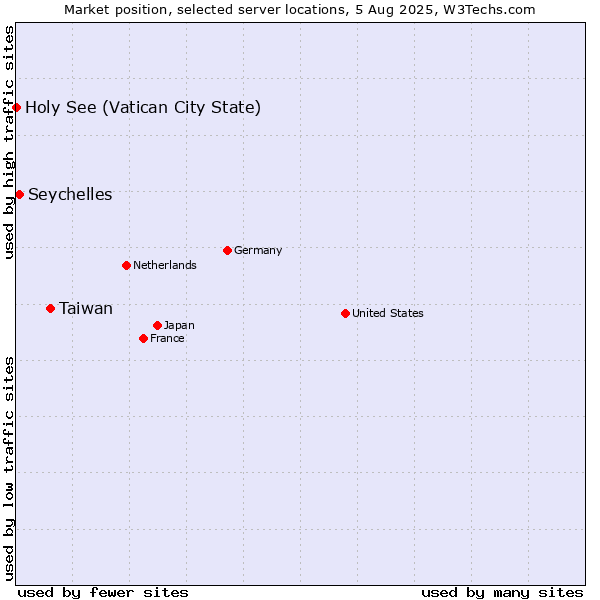Image resolution: width=600 pixels, height=600 pixels.
Task: Click 'used by low traffic sites' axis label
Action: (9, 469)
